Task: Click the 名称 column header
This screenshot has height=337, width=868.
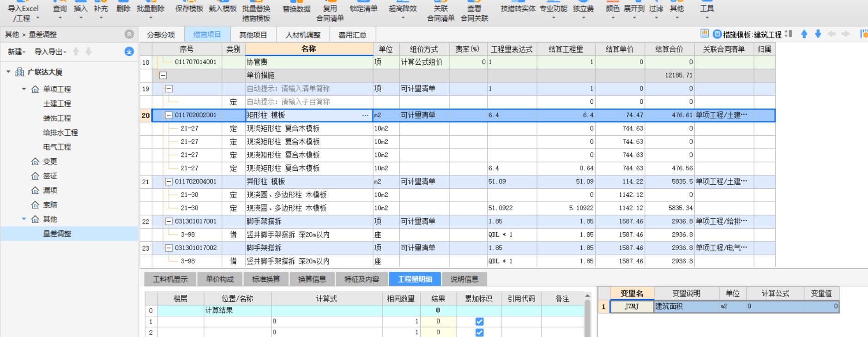Action: coord(309,49)
